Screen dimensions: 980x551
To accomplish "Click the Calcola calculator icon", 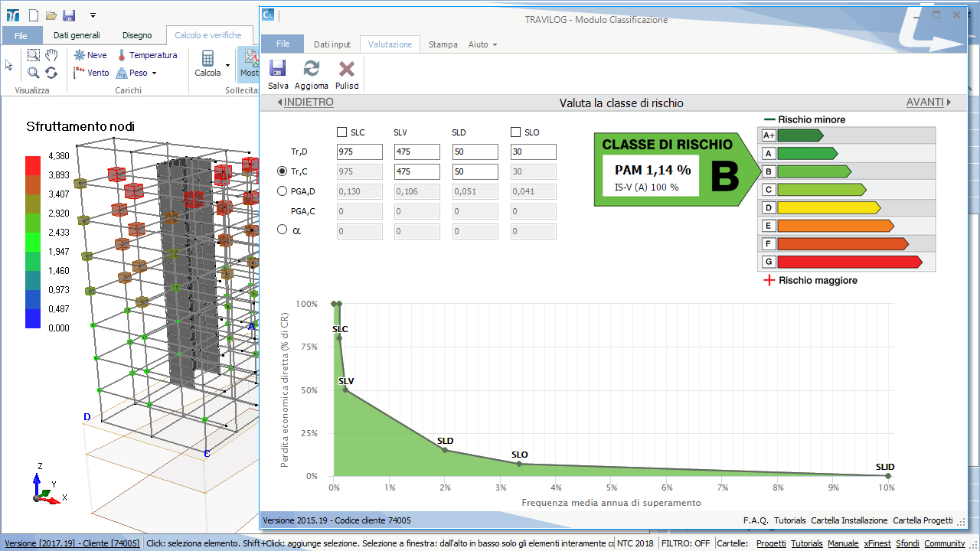I will (x=207, y=58).
